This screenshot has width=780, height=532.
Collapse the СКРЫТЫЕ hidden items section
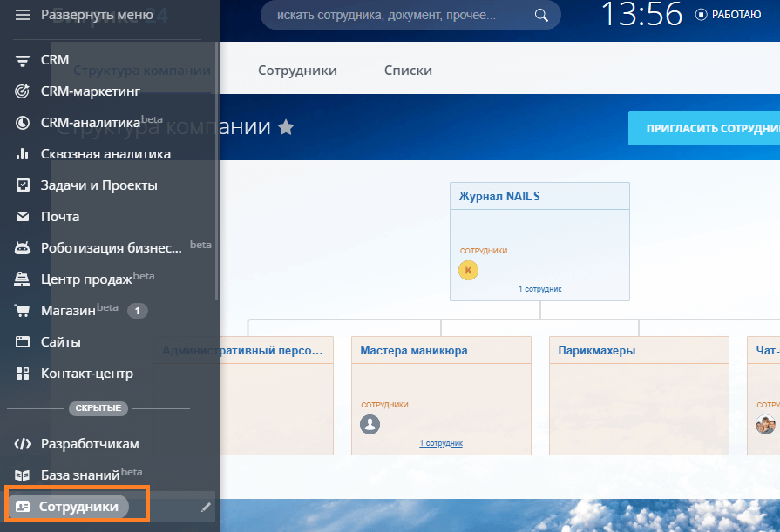[x=98, y=408]
